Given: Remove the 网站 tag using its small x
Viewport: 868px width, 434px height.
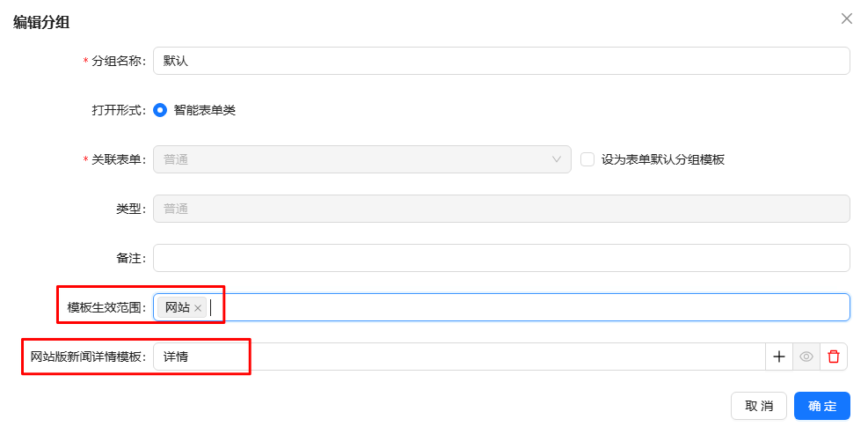Looking at the screenshot, I should pyautogui.click(x=198, y=308).
